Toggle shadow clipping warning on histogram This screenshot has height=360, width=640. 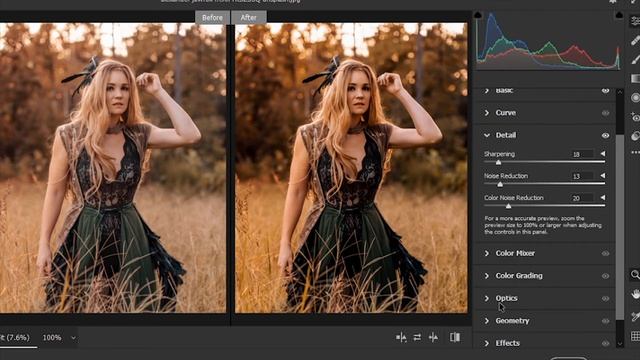coord(478,15)
